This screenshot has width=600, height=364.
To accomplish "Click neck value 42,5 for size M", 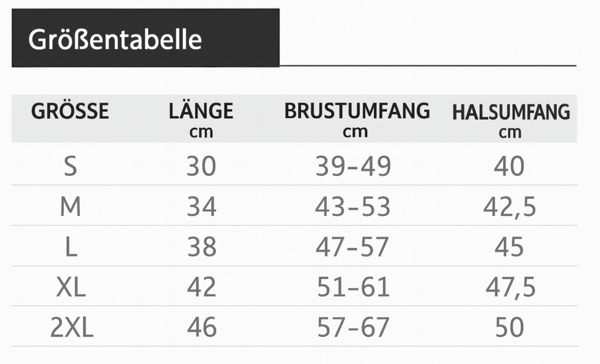I will 510,207.
